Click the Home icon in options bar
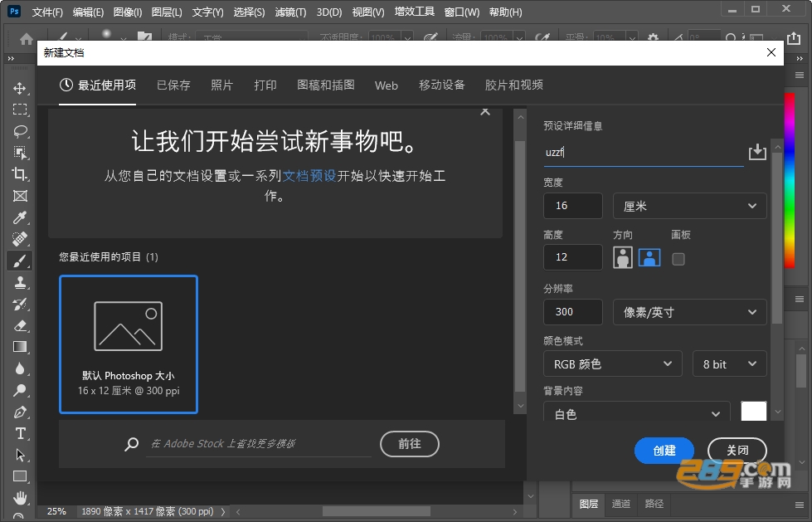 coord(26,38)
